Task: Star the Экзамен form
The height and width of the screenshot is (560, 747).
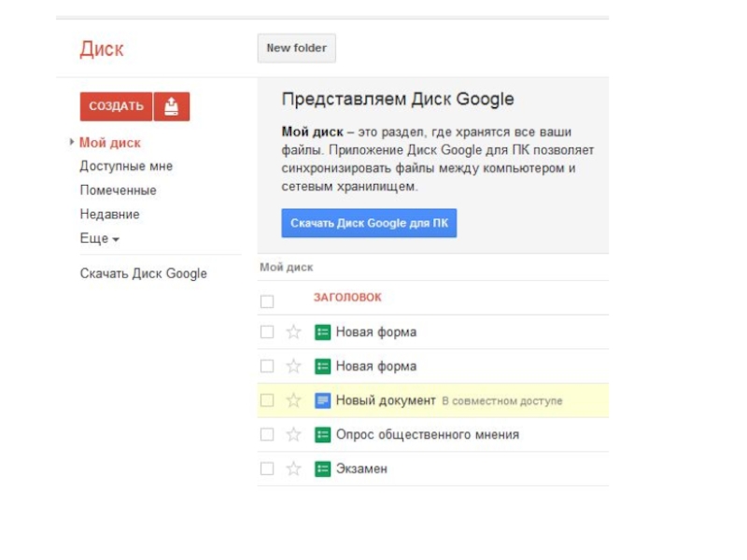Action: click(x=293, y=469)
